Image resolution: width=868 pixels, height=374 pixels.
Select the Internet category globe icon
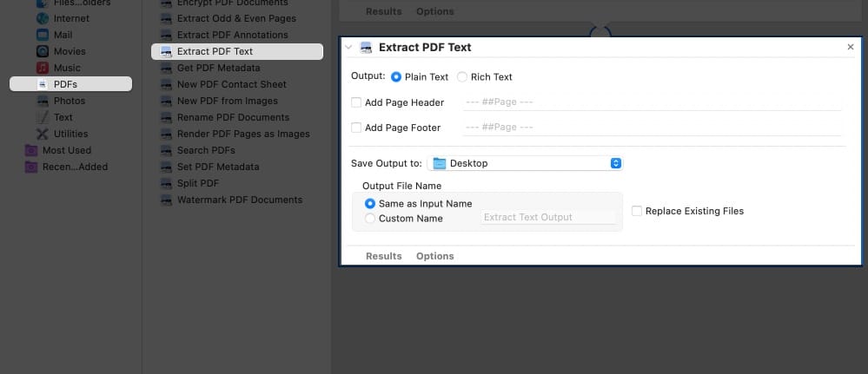pyautogui.click(x=43, y=18)
